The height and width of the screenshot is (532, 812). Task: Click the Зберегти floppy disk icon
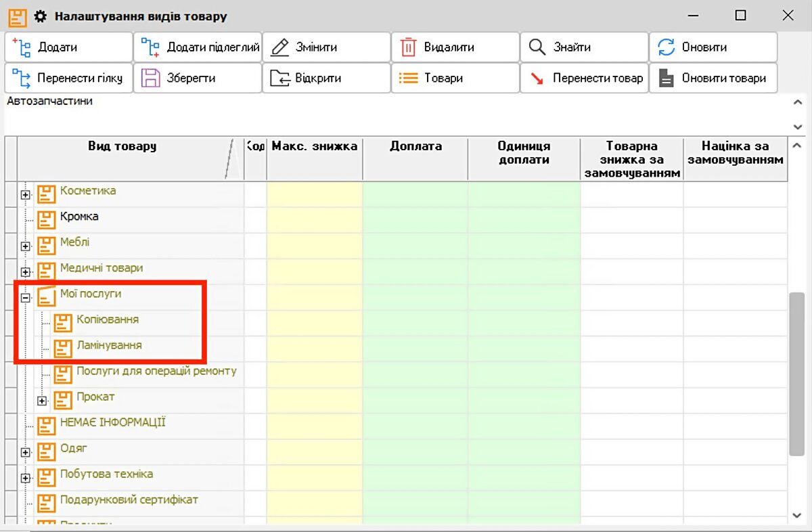(150, 79)
